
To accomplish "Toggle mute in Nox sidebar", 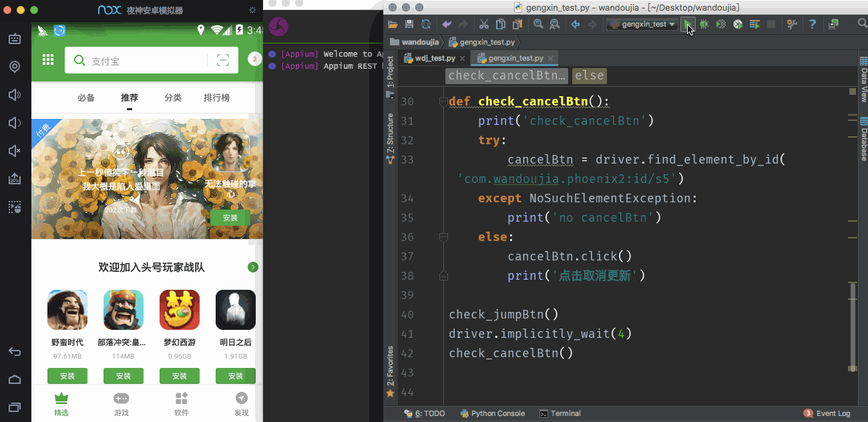I will coord(15,151).
